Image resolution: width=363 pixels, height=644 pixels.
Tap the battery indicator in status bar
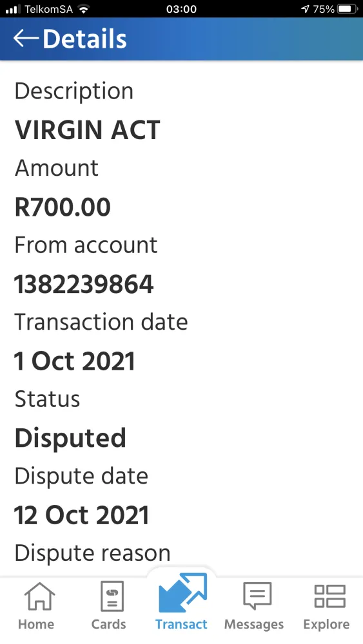click(348, 8)
